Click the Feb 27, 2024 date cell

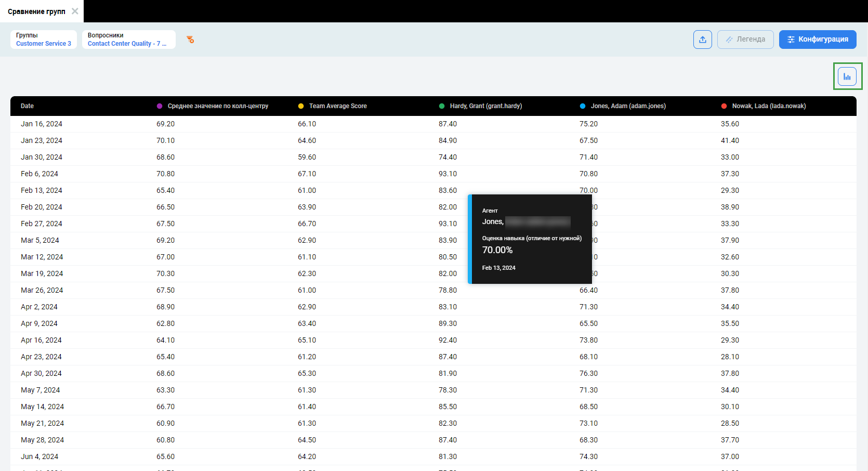[42, 224]
